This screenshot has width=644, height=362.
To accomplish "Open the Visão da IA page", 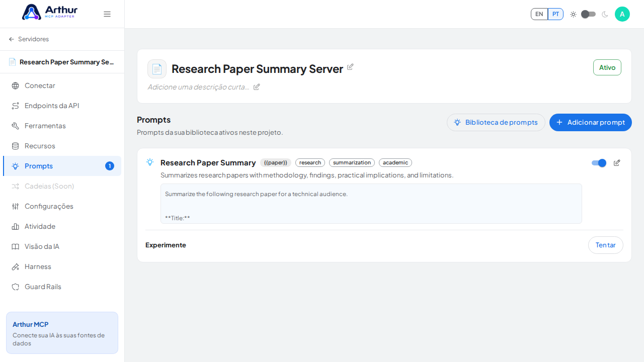I will click(x=62, y=246).
